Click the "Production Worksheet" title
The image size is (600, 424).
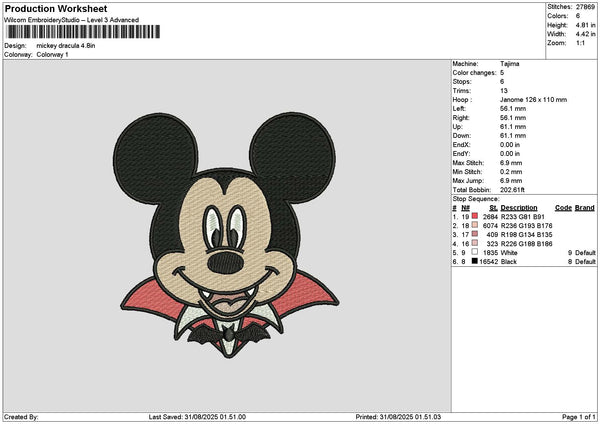click(56, 8)
